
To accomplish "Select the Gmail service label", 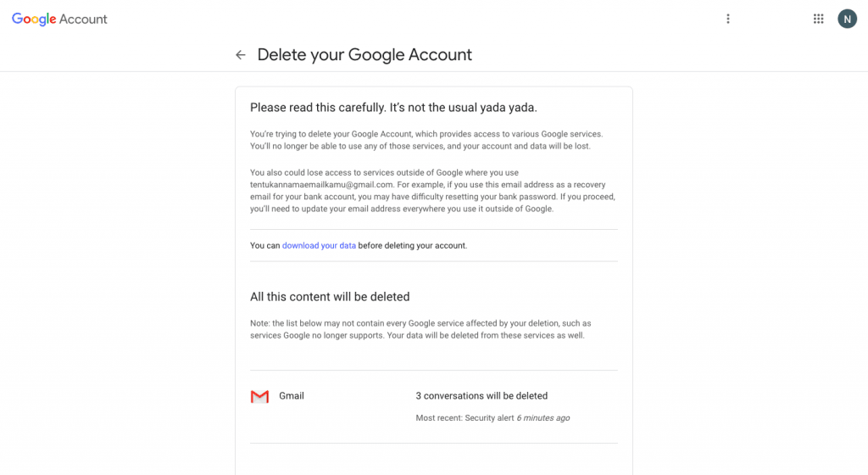I will click(292, 396).
